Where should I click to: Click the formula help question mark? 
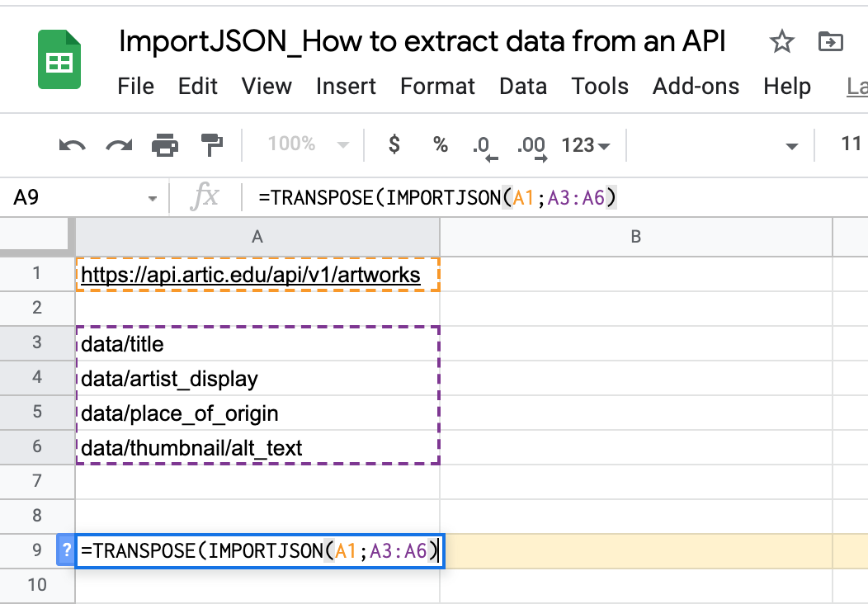click(66, 550)
